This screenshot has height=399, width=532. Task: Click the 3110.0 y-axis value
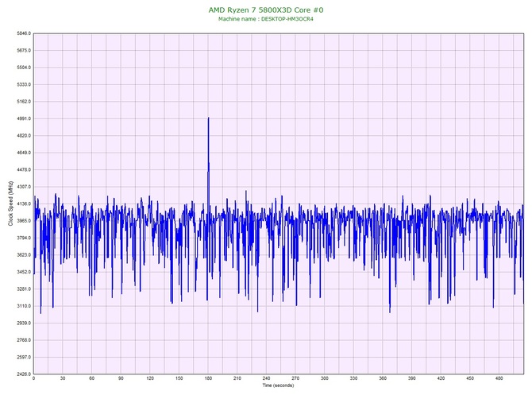[x=24, y=306]
